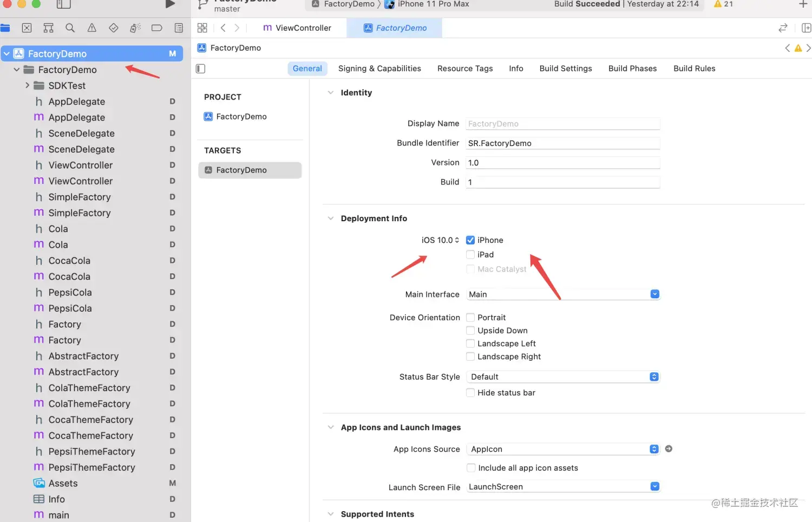Enable Portrait orientation
812x522 pixels.
(470, 318)
